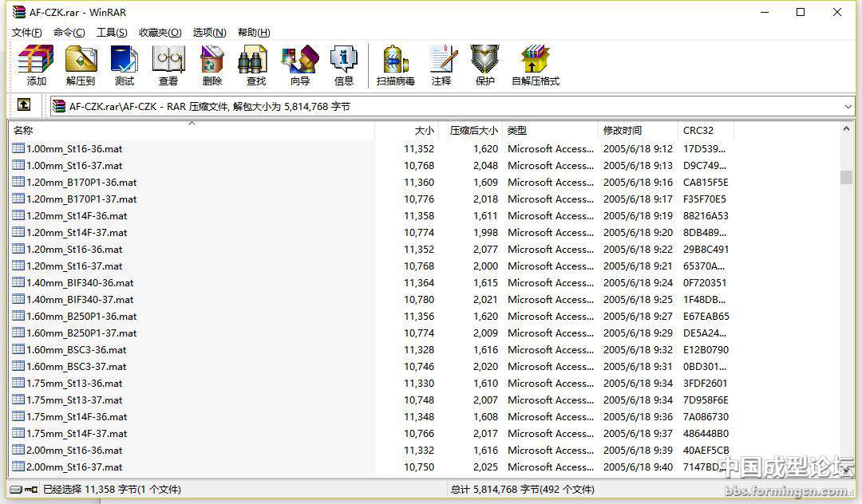862x504 pixels.
Task: Click the 删除 (Delete) toolbar icon
Action: 212,65
